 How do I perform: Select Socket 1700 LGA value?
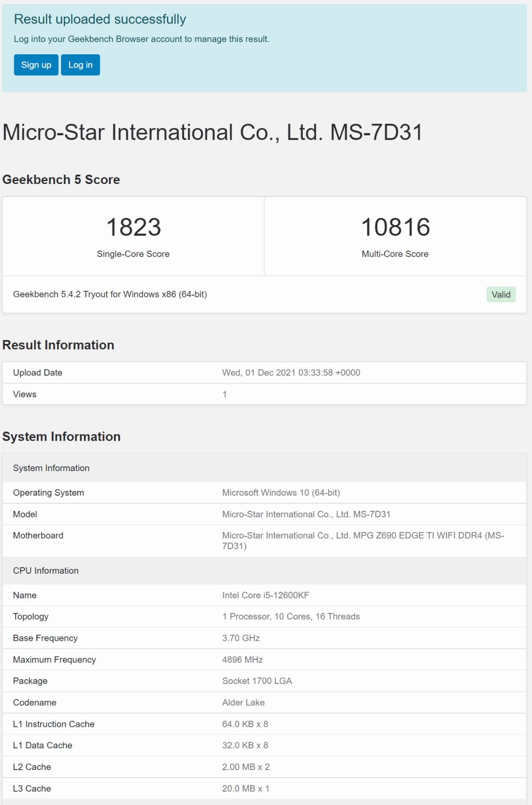tap(257, 681)
